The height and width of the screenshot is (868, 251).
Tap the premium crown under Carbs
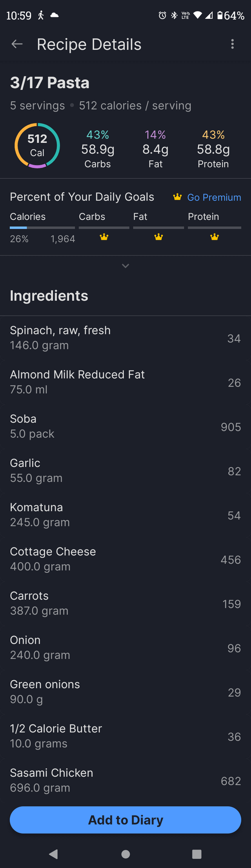104,237
